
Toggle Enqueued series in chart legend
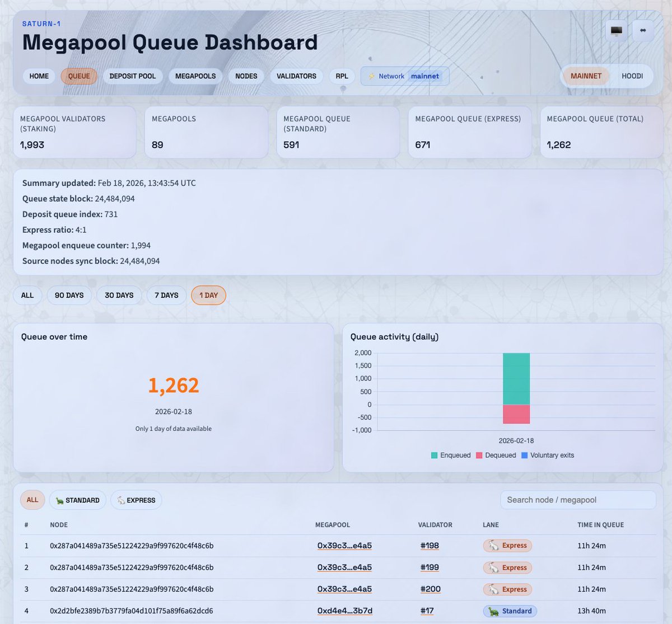(451, 456)
